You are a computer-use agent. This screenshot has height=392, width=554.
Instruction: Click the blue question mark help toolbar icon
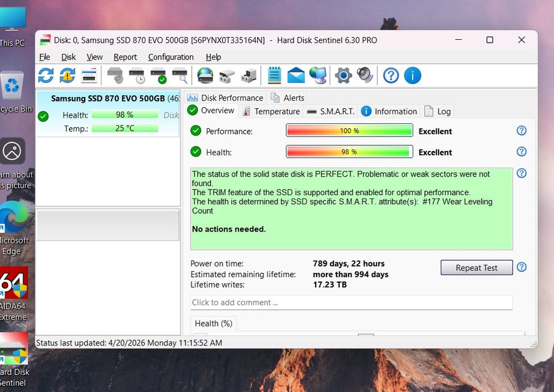[391, 75]
